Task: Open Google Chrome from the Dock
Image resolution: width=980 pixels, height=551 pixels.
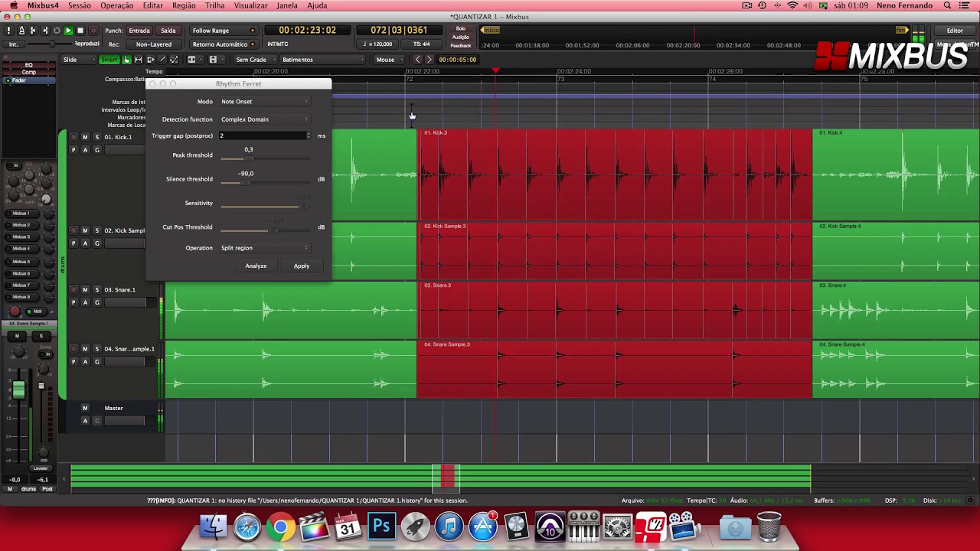Action: (280, 527)
